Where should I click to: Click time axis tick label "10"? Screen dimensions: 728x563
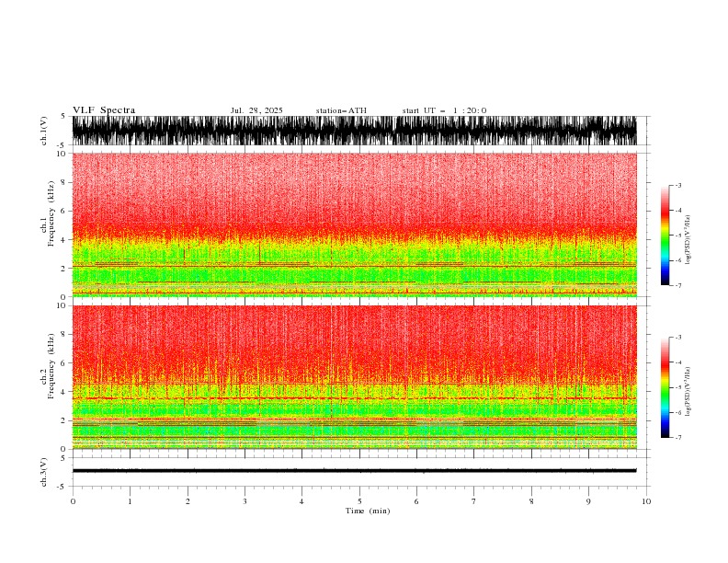click(646, 501)
